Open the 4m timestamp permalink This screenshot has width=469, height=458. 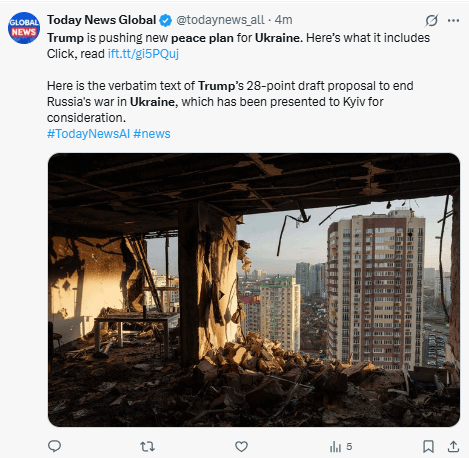tap(283, 20)
